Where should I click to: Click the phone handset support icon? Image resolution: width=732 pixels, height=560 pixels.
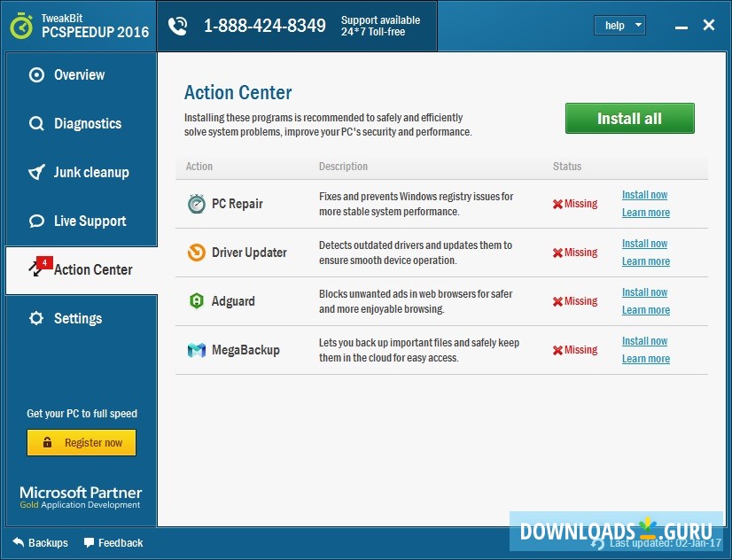[177, 26]
